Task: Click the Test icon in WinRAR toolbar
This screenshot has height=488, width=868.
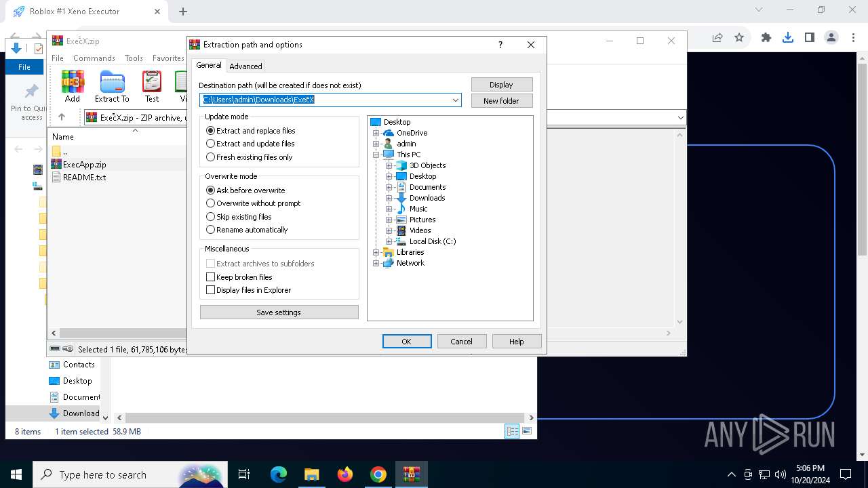Action: 152,87
